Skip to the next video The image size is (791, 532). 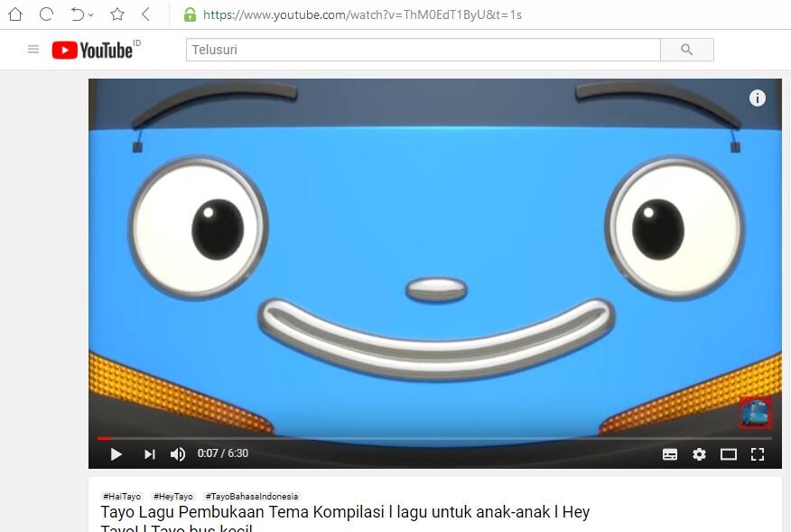point(149,454)
